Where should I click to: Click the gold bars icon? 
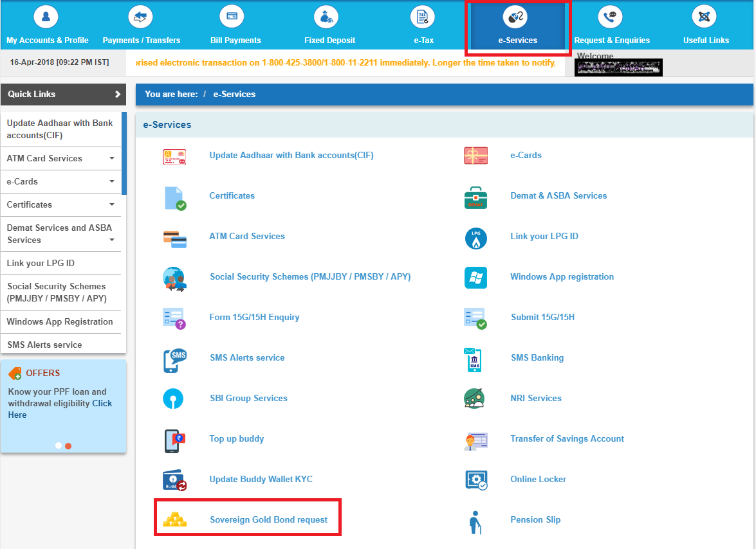coord(174,519)
